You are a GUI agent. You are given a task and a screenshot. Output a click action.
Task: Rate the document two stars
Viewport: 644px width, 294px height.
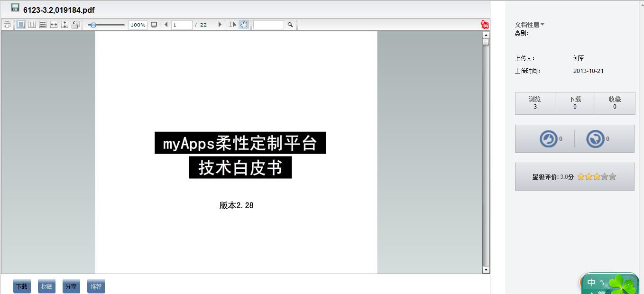pyautogui.click(x=589, y=177)
